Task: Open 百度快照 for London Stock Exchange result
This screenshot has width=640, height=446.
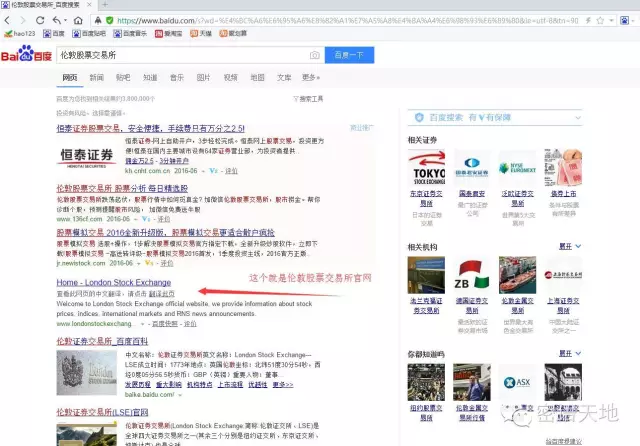Action: (x=165, y=324)
